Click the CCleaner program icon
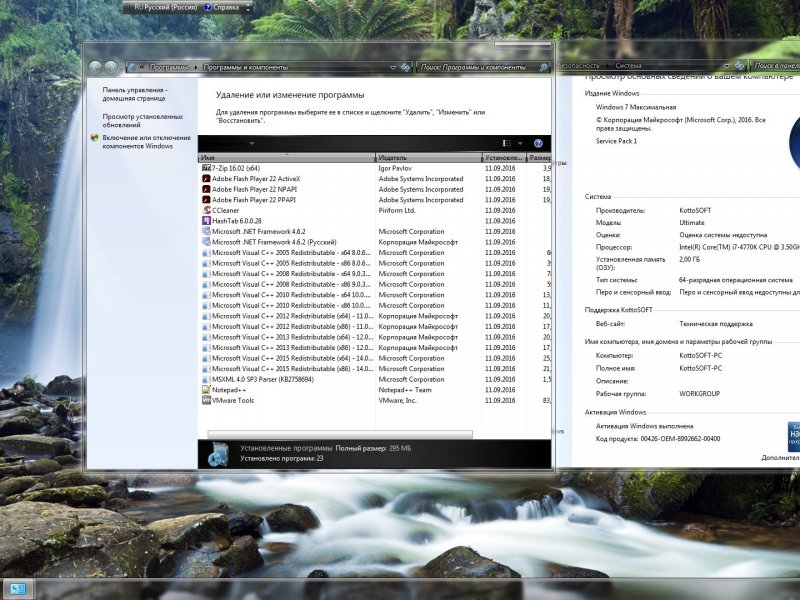Image resolution: width=800 pixels, height=600 pixels. 206,210
